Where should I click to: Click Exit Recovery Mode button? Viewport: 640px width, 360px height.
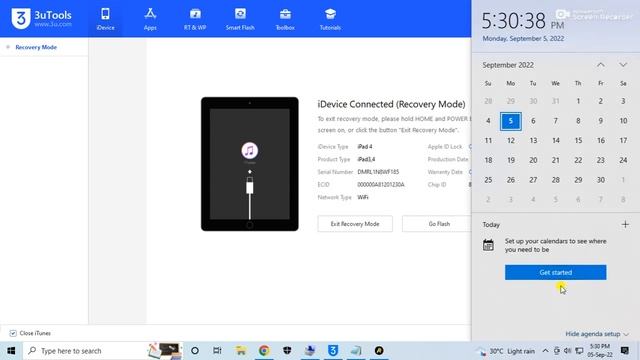coord(355,224)
